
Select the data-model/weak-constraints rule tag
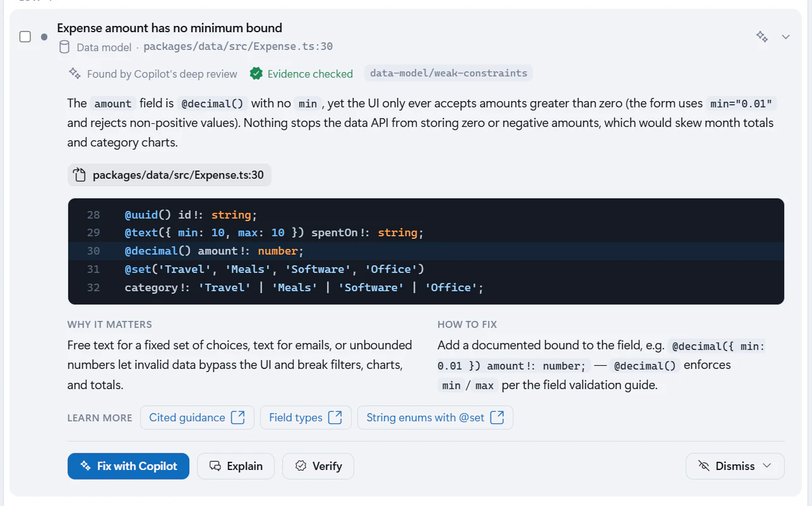(448, 73)
